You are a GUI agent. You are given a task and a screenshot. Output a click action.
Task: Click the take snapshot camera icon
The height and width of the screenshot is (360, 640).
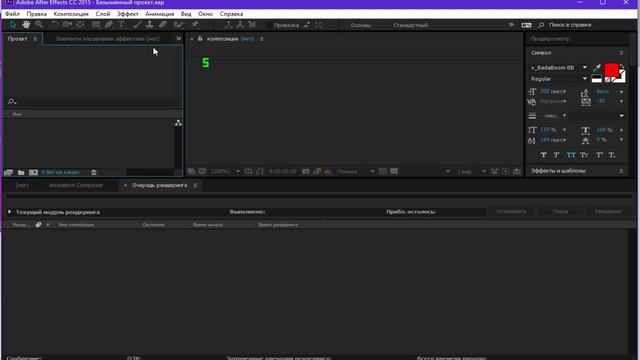coord(306,171)
